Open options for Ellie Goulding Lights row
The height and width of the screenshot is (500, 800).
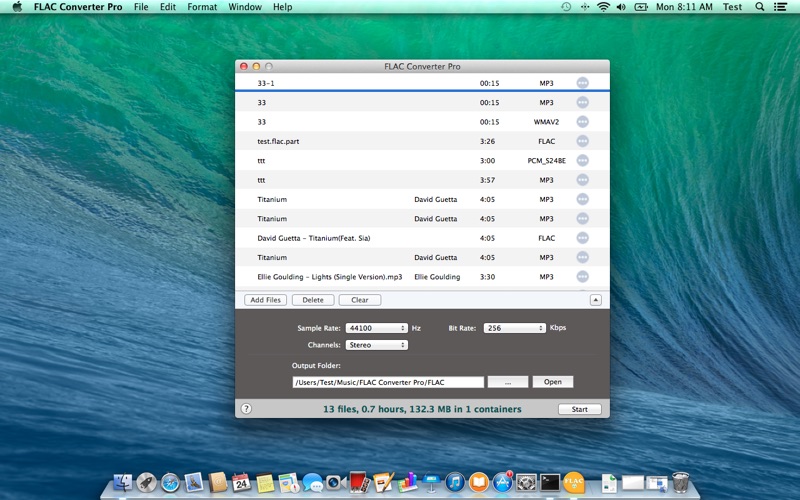[582, 277]
